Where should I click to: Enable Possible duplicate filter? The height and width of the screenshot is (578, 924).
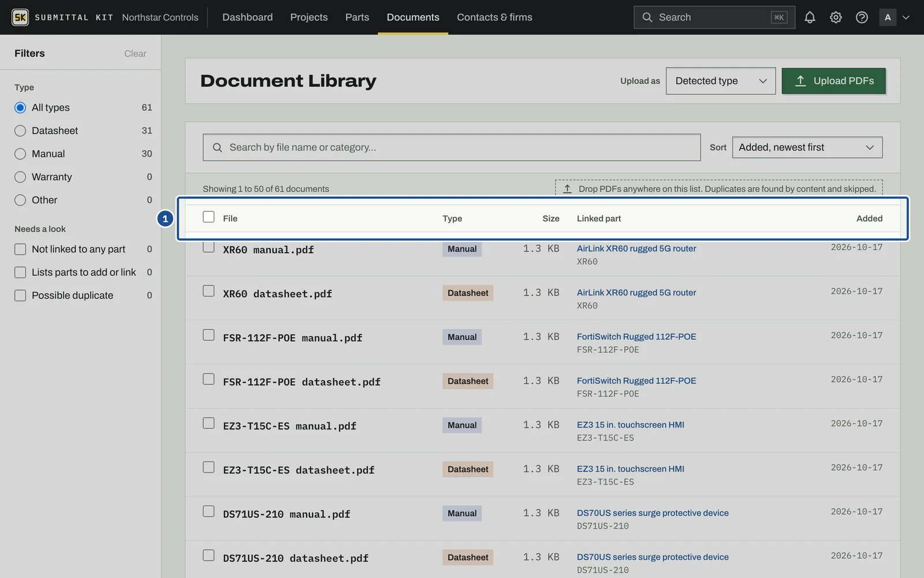point(20,295)
